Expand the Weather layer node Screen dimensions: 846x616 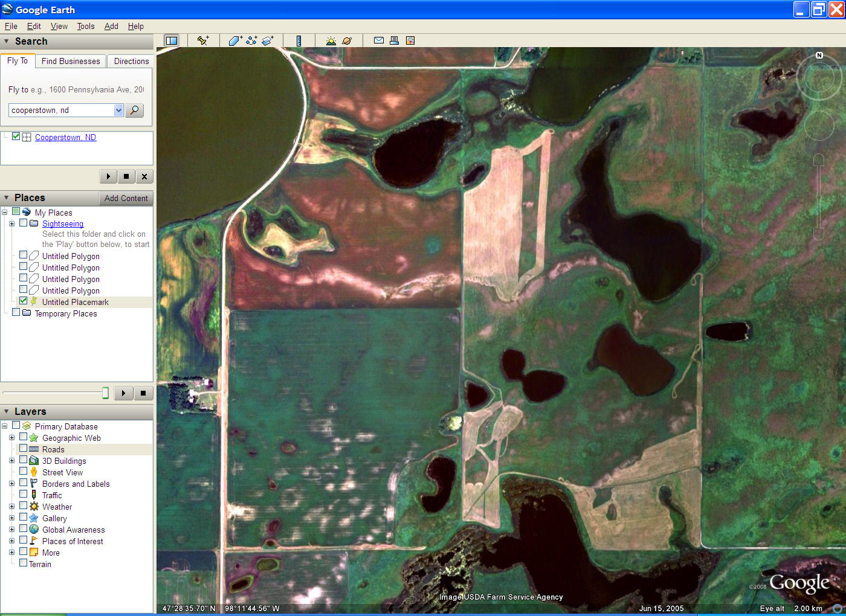click(x=11, y=507)
